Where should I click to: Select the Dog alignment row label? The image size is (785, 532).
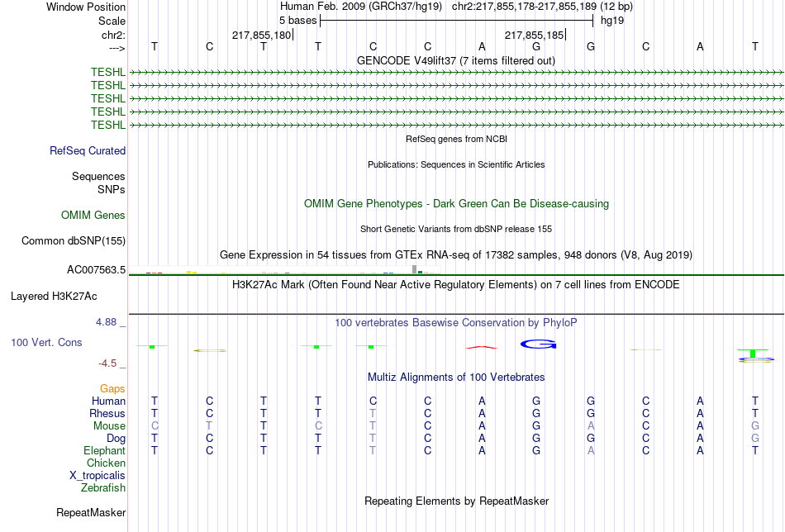click(117, 439)
